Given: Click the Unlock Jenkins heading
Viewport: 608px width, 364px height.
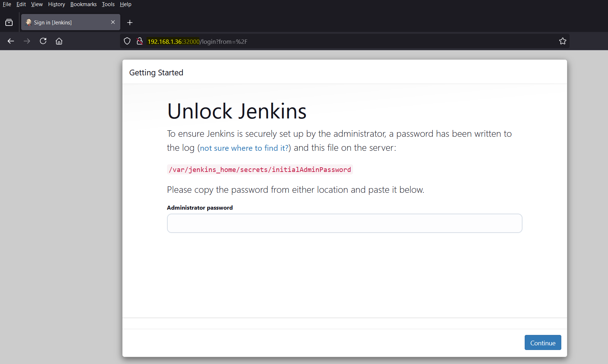Looking at the screenshot, I should [237, 111].
